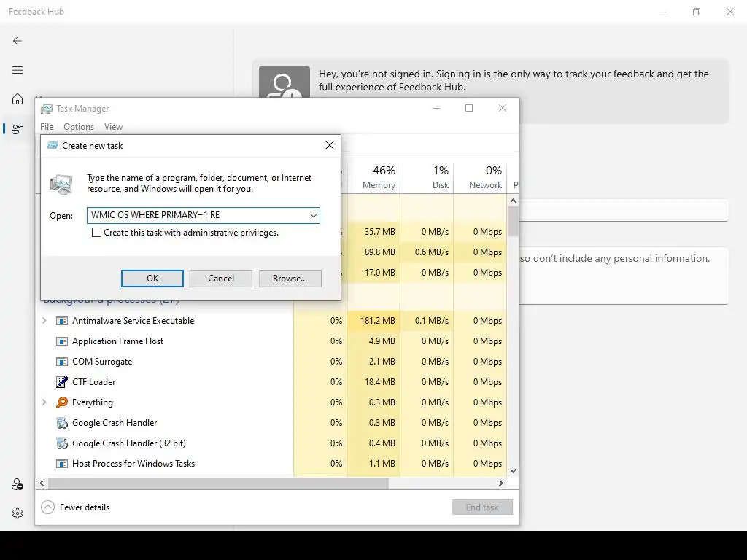This screenshot has width=747, height=560.
Task: Go back in Feedback Hub
Action: point(18,41)
